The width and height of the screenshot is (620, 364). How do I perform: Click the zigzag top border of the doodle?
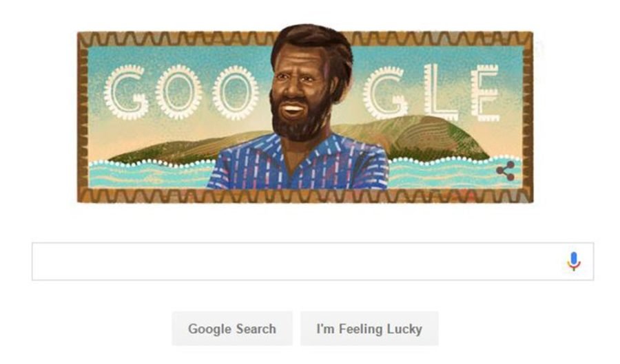click(x=178, y=39)
